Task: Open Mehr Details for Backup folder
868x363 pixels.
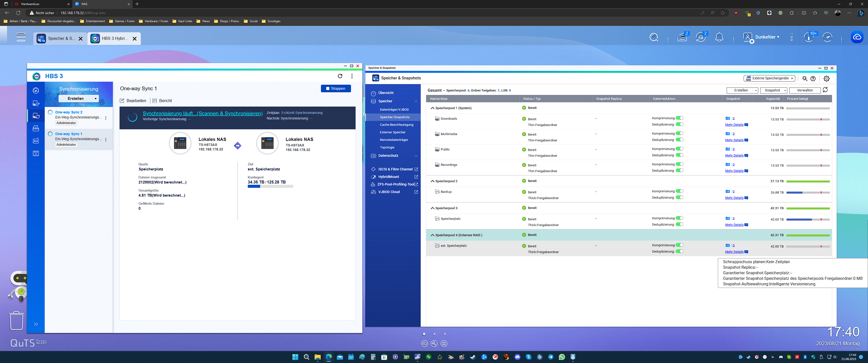Action: point(734,198)
